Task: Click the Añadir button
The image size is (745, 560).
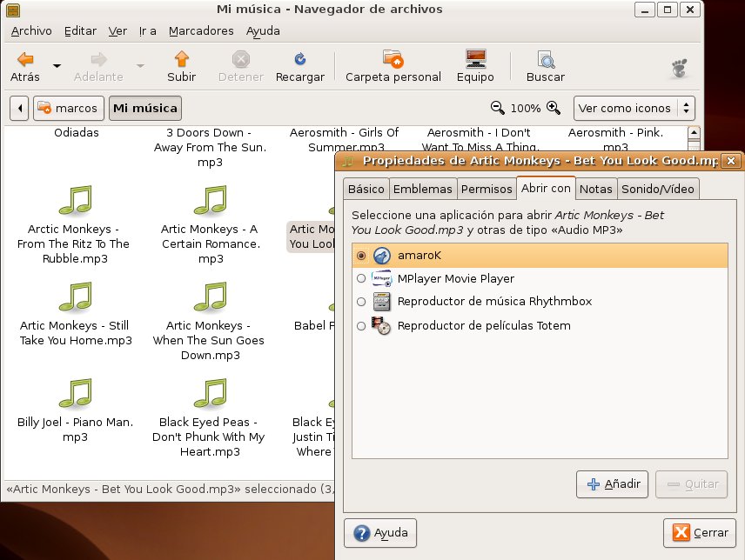Action: 613,484
